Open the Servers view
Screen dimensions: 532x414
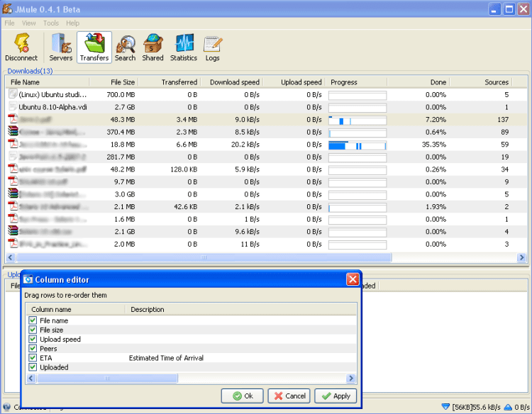60,47
